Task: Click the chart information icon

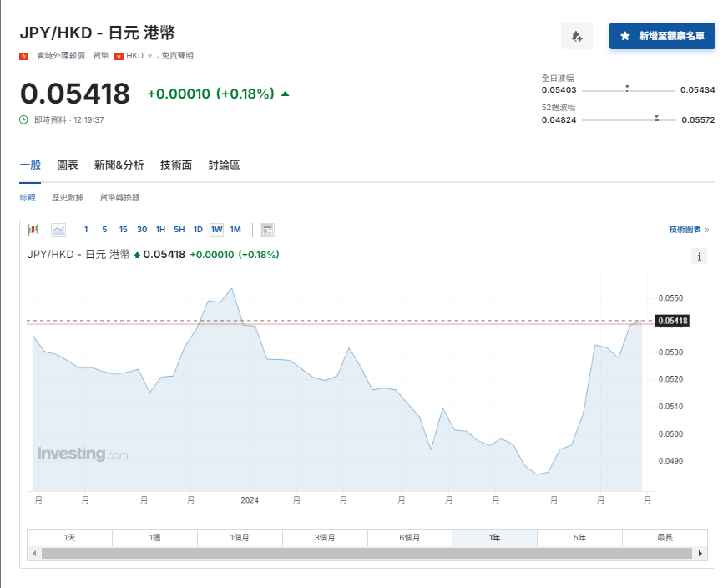Action: pos(699,256)
